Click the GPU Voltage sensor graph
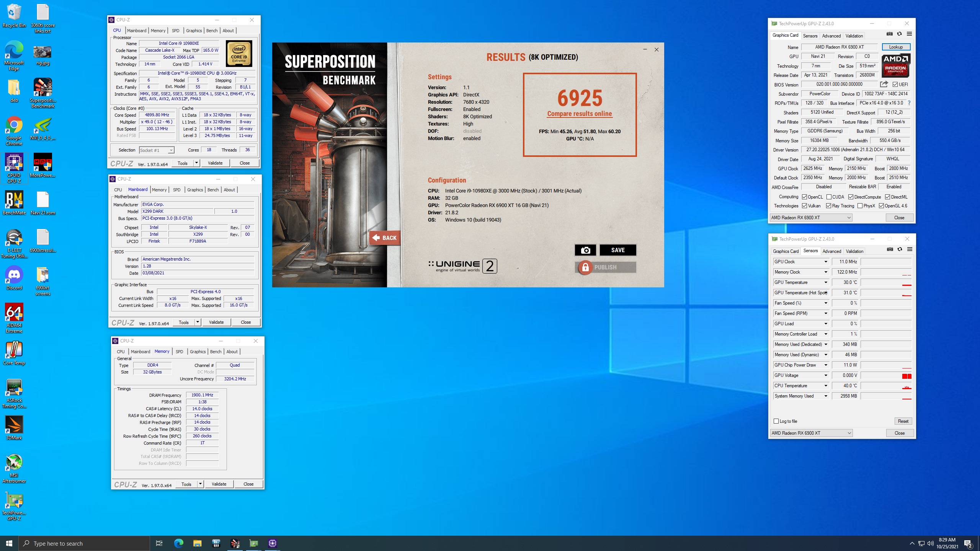 point(886,375)
